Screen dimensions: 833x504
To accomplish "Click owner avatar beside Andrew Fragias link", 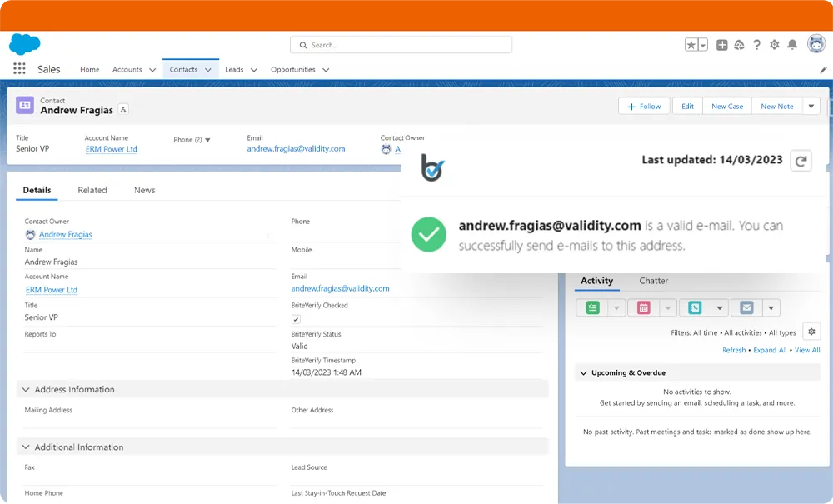I will tap(30, 234).
